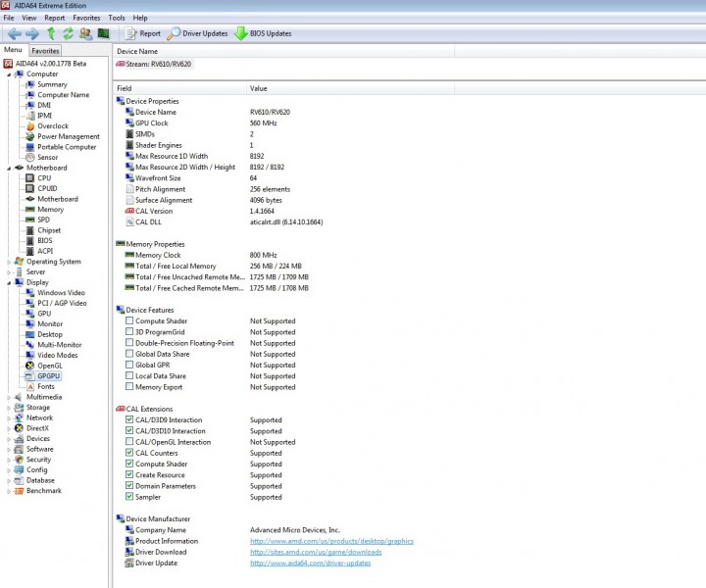Select GPGPU tree icon
Viewport: 706px width, 588px height.
(30, 375)
